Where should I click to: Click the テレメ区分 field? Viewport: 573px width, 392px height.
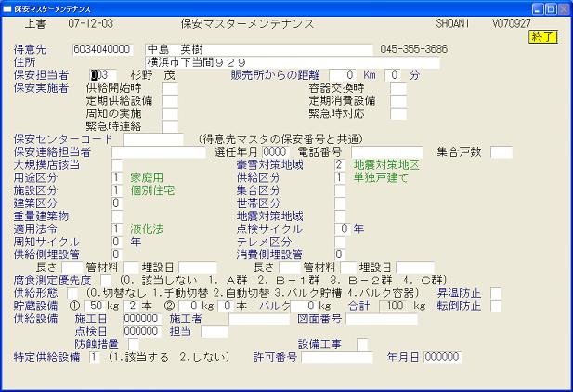[340, 242]
